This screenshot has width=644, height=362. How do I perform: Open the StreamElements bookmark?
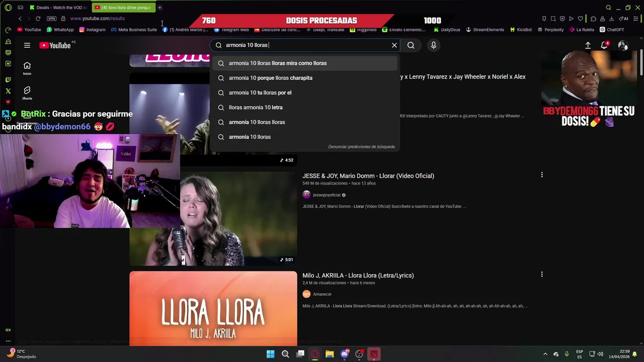pyautogui.click(x=485, y=30)
